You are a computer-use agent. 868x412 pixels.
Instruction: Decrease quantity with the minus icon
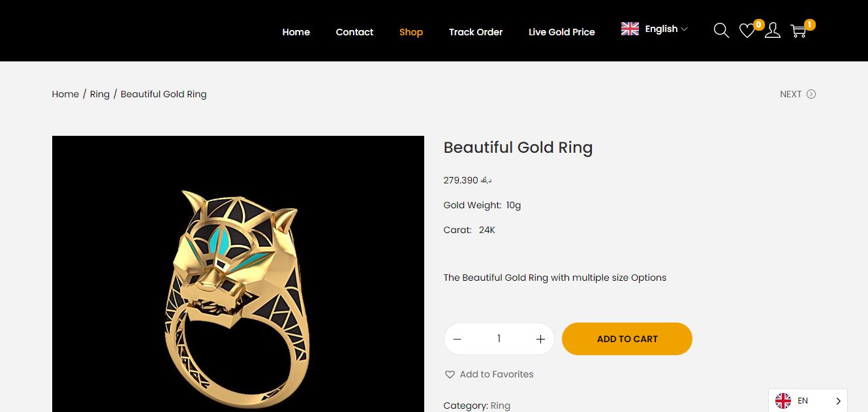click(x=457, y=339)
